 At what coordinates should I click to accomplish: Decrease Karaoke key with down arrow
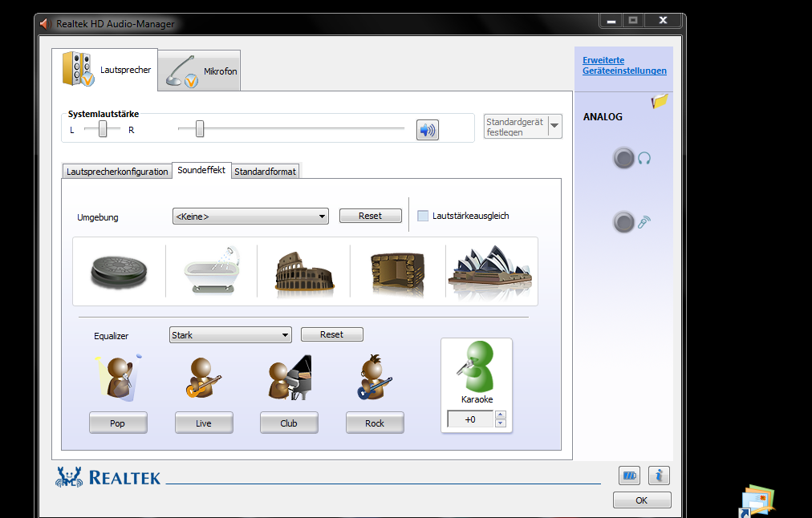(x=500, y=423)
